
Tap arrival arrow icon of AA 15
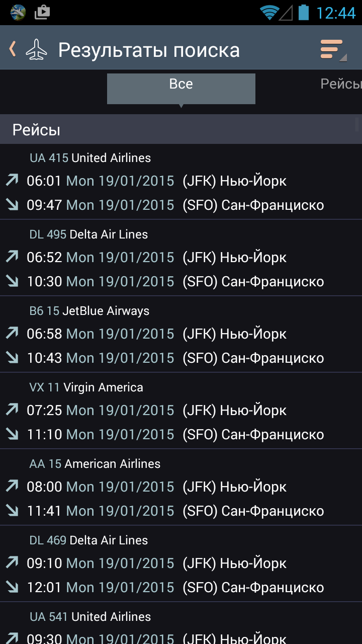tap(12, 510)
